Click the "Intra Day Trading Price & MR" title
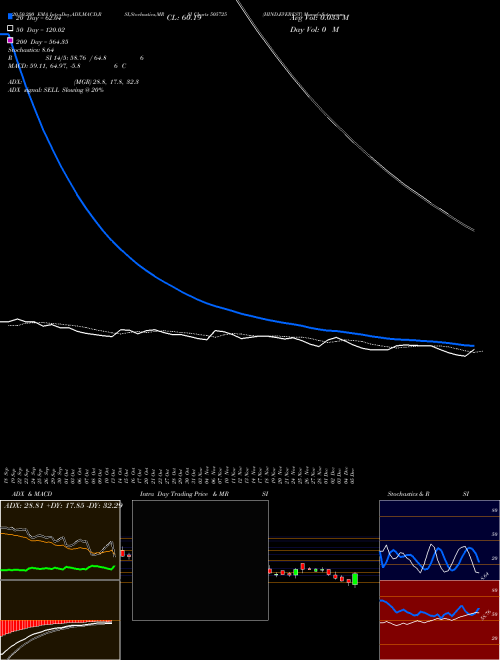Image resolution: width=500 pixels, height=660 pixels. pos(184,494)
